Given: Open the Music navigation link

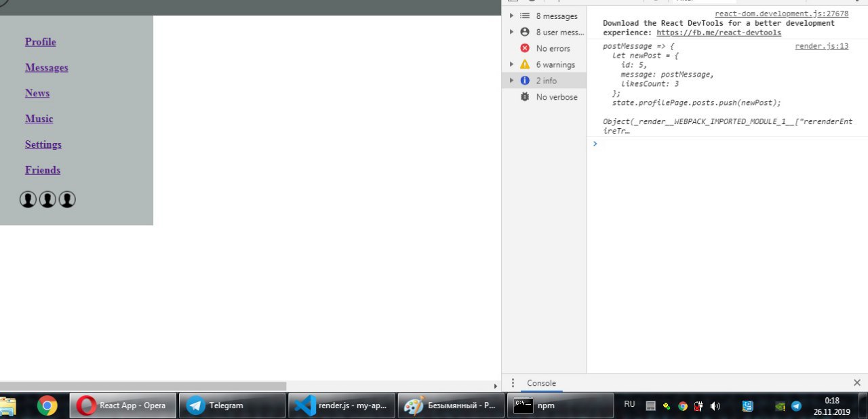Looking at the screenshot, I should (39, 119).
